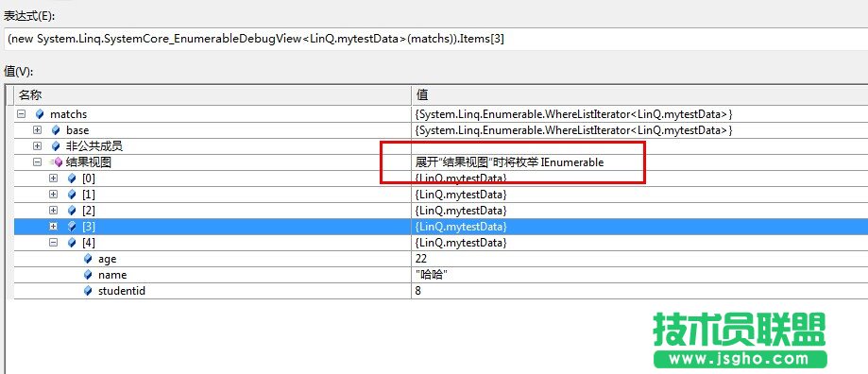Click the name field icon
The width and height of the screenshot is (868, 374).
pos(88,275)
